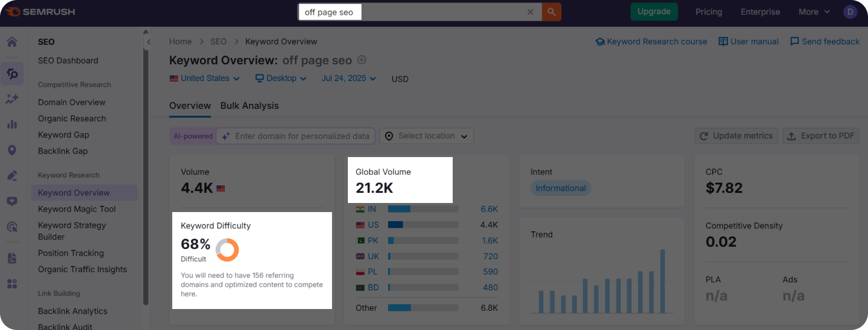
Task: Open the heart chat rail icon
Action: click(12, 201)
